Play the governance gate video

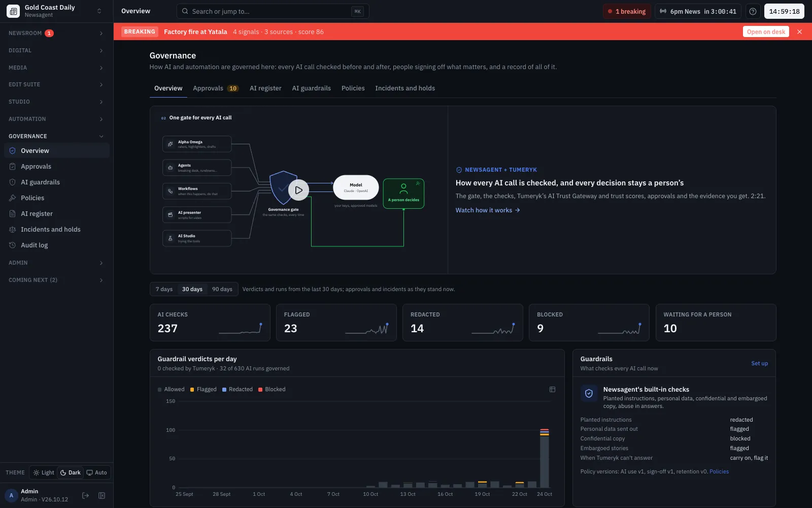tap(298, 190)
